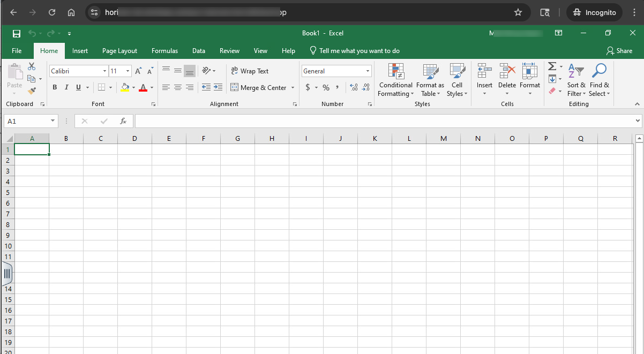This screenshot has width=644, height=354.
Task: Click the AutoSum sigma icon
Action: click(552, 66)
